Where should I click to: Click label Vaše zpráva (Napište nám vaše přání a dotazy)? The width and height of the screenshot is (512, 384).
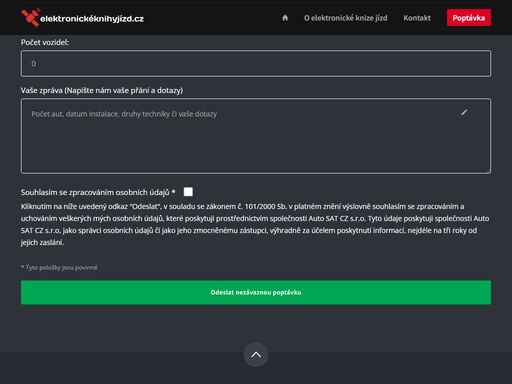[102, 90]
